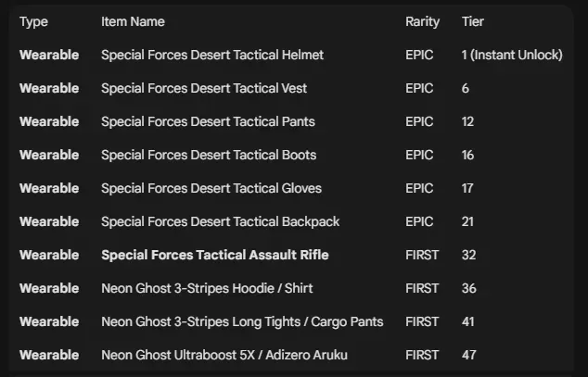Image resolution: width=588 pixels, height=377 pixels.
Task: Select the tier 47 cell
Action: click(469, 355)
